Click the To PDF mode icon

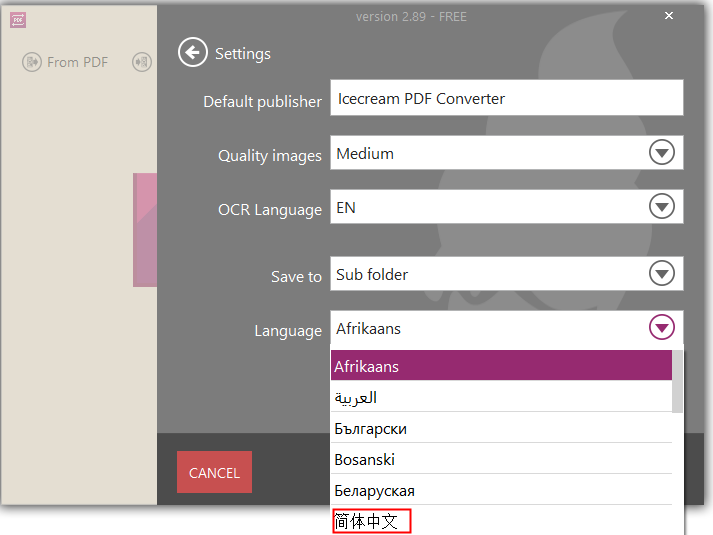coord(142,62)
